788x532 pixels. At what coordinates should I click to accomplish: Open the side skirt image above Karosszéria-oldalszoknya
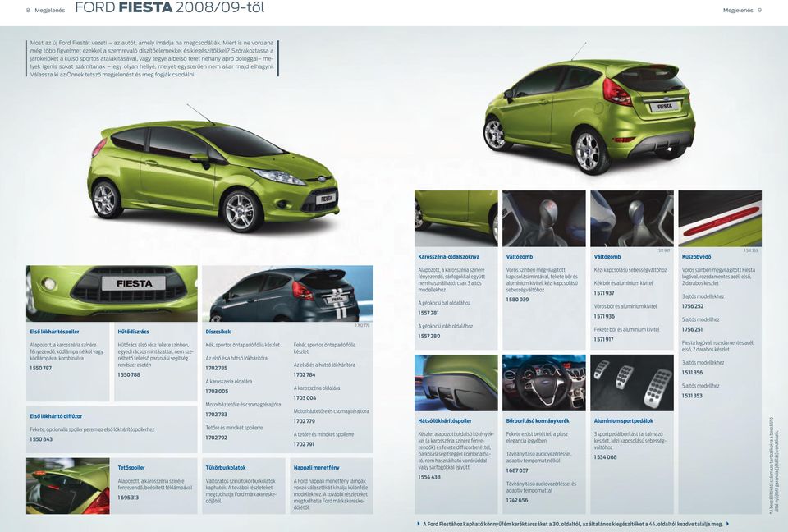click(x=456, y=218)
